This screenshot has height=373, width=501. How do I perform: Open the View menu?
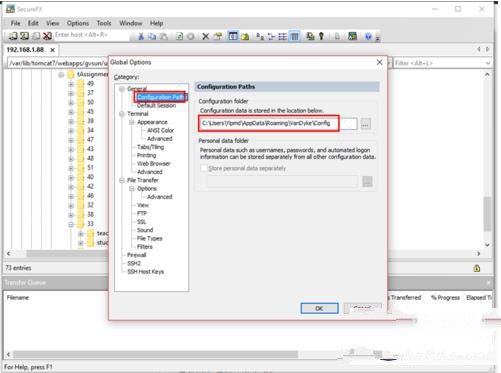[52, 23]
